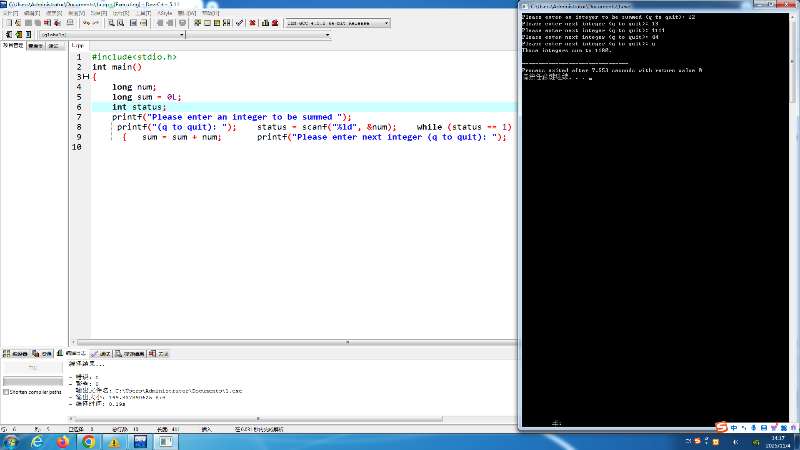Click the Compile & Run toolbar icon
The width and height of the screenshot is (800, 450).
217,23
